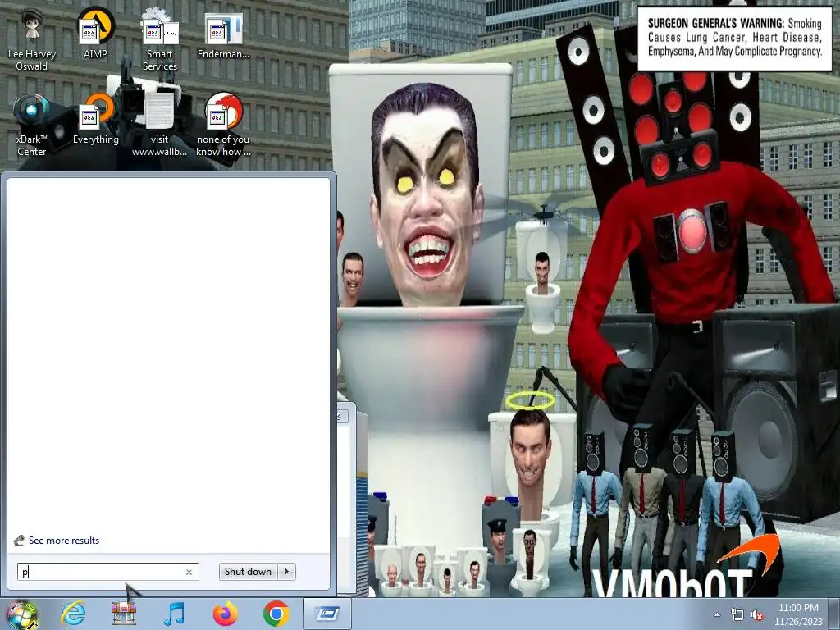Image resolution: width=840 pixels, height=630 pixels.
Task: Click the muted volume tray icon
Action: pyautogui.click(x=757, y=615)
